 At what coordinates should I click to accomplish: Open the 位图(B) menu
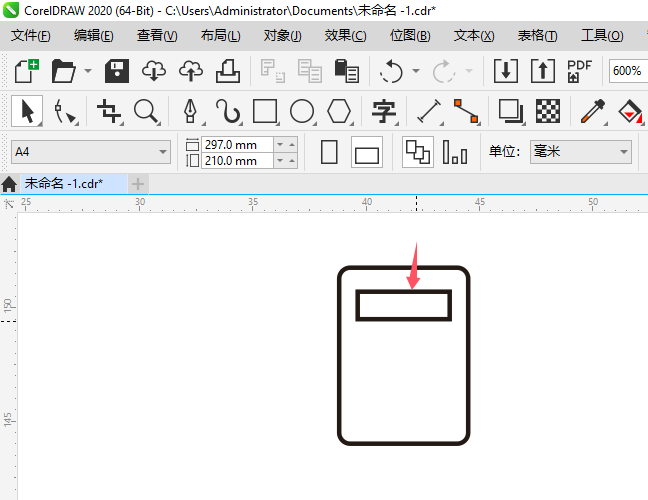point(410,36)
